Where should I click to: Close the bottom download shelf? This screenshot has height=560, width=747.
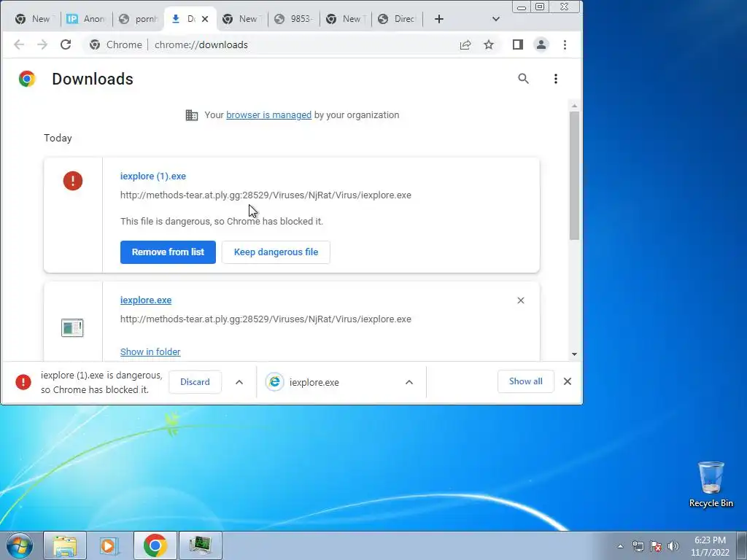point(568,381)
